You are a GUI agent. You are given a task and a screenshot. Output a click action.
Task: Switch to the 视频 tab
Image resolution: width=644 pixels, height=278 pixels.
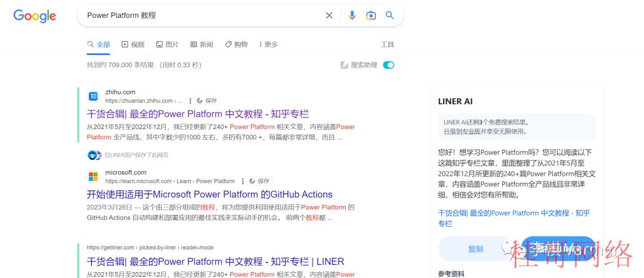point(133,44)
